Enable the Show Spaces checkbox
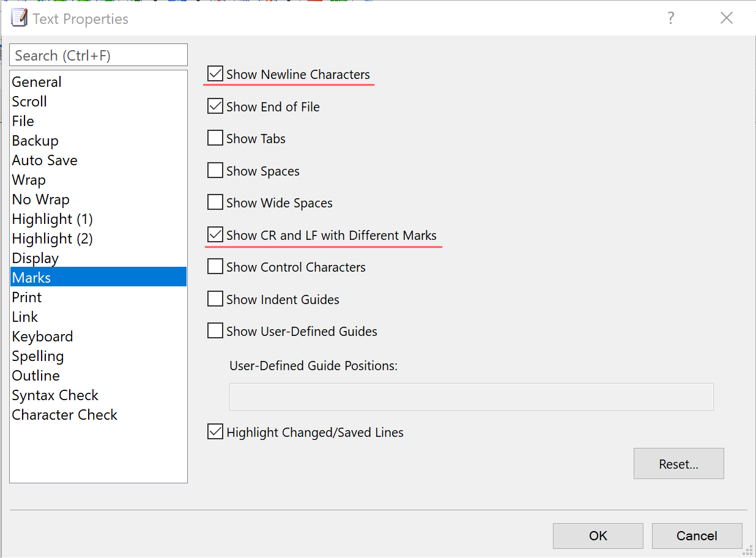The height and width of the screenshot is (558, 756). click(x=215, y=171)
